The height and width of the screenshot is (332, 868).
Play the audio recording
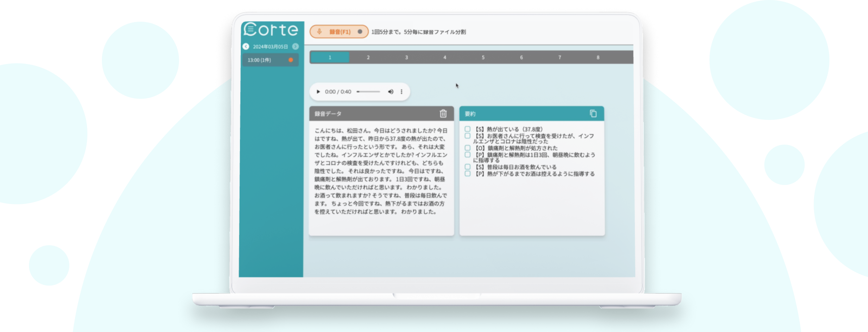click(x=318, y=92)
